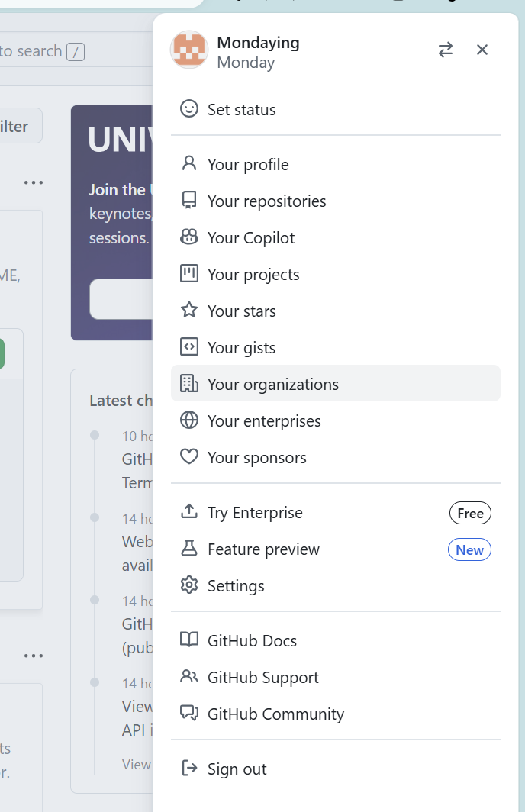Click the Your gists code icon
Screen dimensions: 525x812
[188, 347]
